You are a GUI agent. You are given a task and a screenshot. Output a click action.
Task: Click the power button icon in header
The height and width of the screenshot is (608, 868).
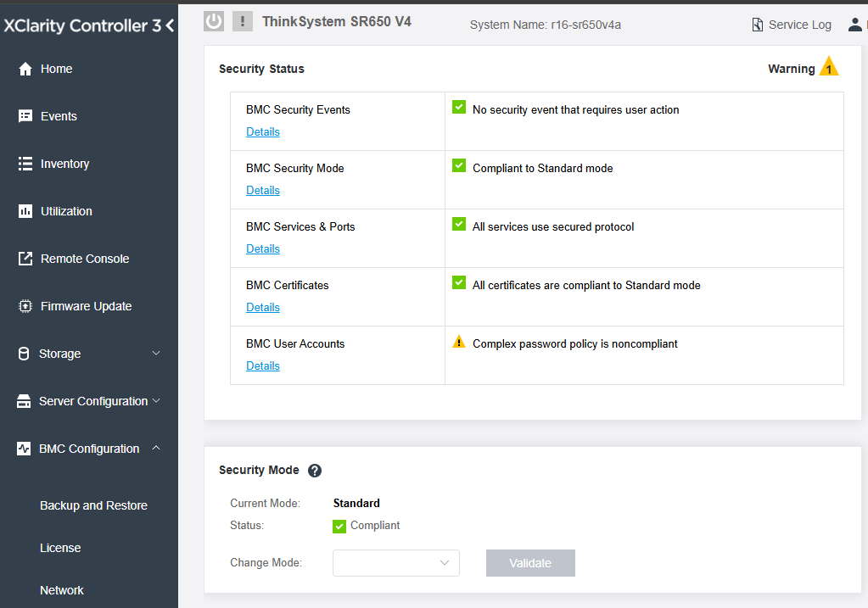pos(214,21)
